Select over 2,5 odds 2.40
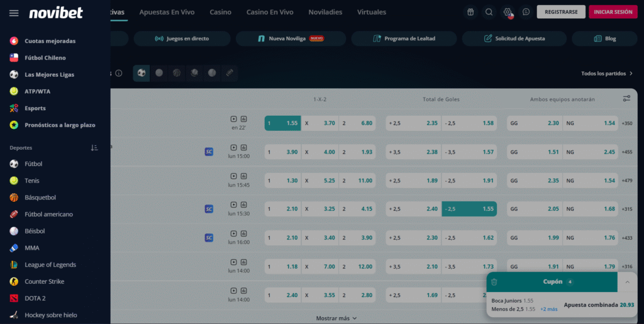The height and width of the screenshot is (324, 644). click(x=413, y=209)
